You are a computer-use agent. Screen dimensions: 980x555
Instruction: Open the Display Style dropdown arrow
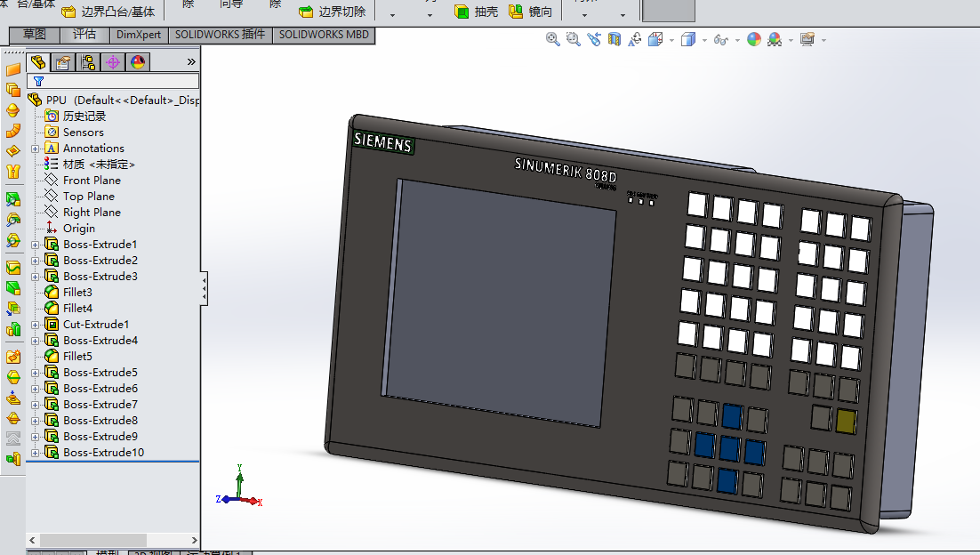pos(704,41)
